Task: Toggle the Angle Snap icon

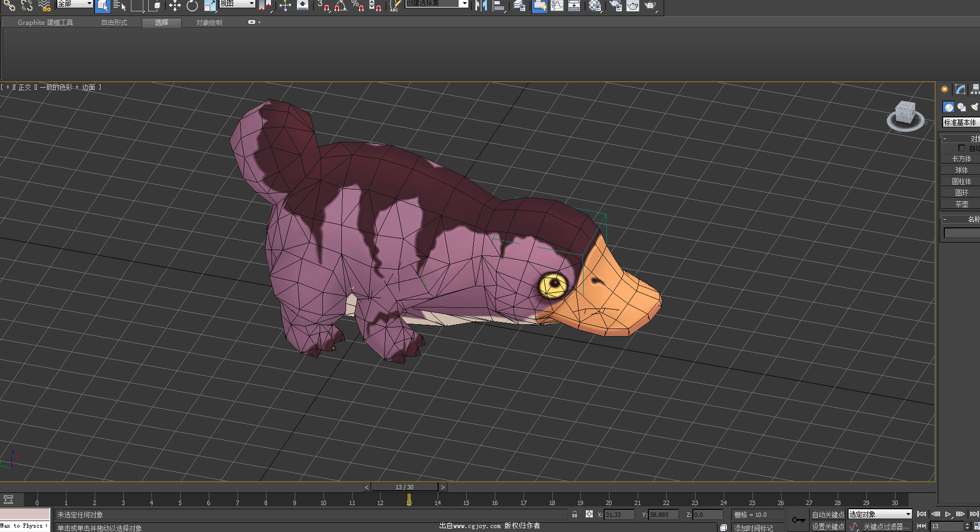Action: click(x=340, y=5)
